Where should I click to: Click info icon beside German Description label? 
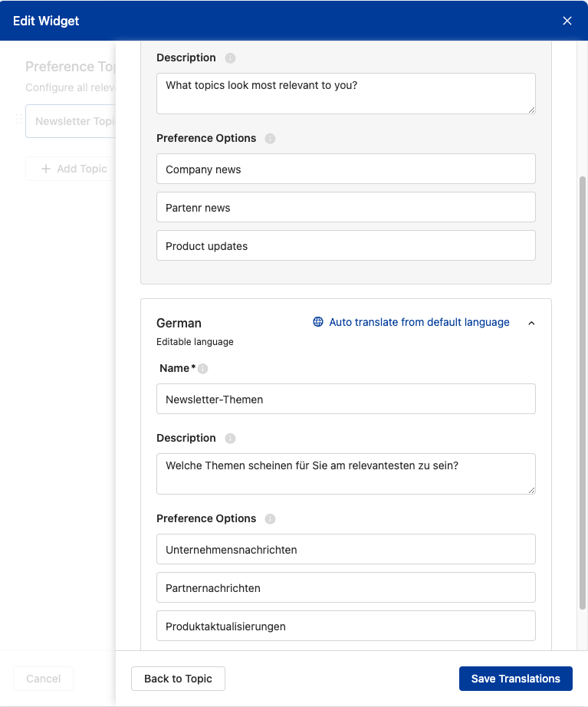(230, 439)
